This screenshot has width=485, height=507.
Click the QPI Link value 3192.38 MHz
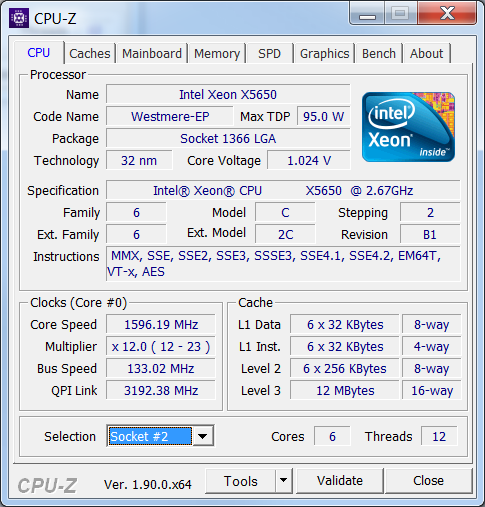(x=161, y=390)
